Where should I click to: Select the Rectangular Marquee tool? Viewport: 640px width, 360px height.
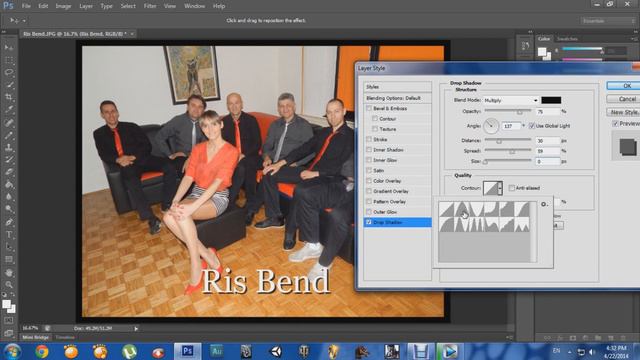[x=9, y=60]
